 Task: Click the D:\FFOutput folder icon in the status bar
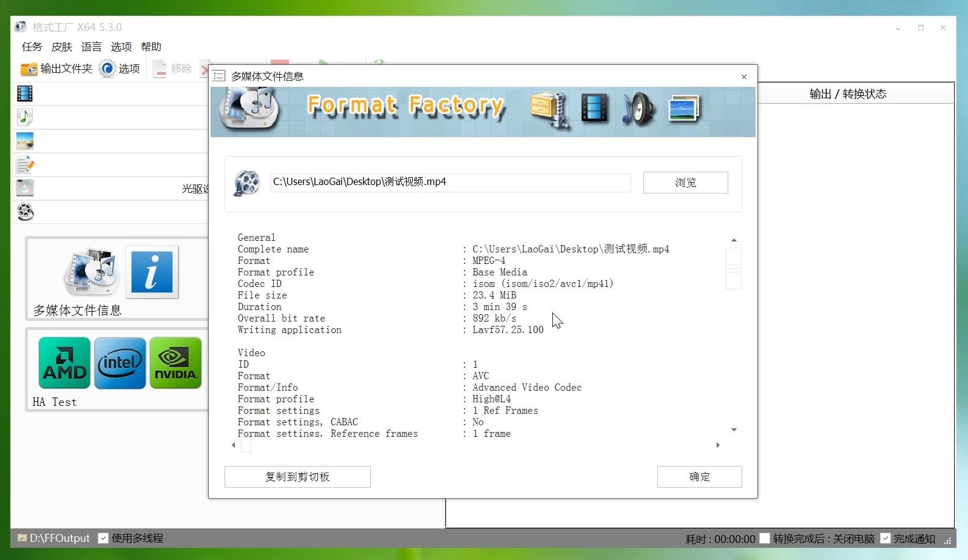pyautogui.click(x=22, y=538)
